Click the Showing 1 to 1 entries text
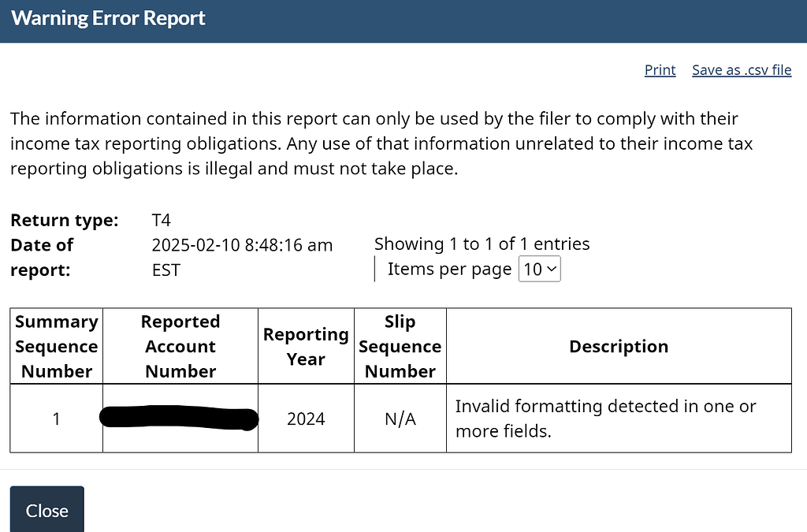This screenshot has height=532, width=807. (x=482, y=244)
